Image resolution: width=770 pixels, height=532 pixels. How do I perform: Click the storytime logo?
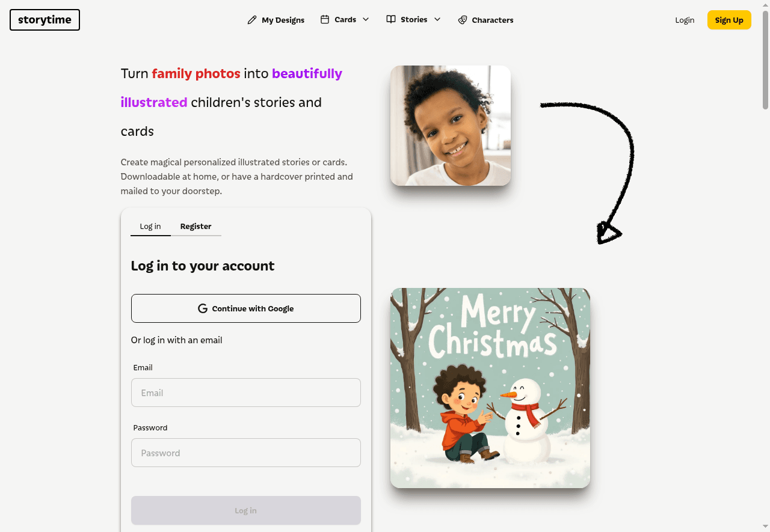[x=45, y=20]
